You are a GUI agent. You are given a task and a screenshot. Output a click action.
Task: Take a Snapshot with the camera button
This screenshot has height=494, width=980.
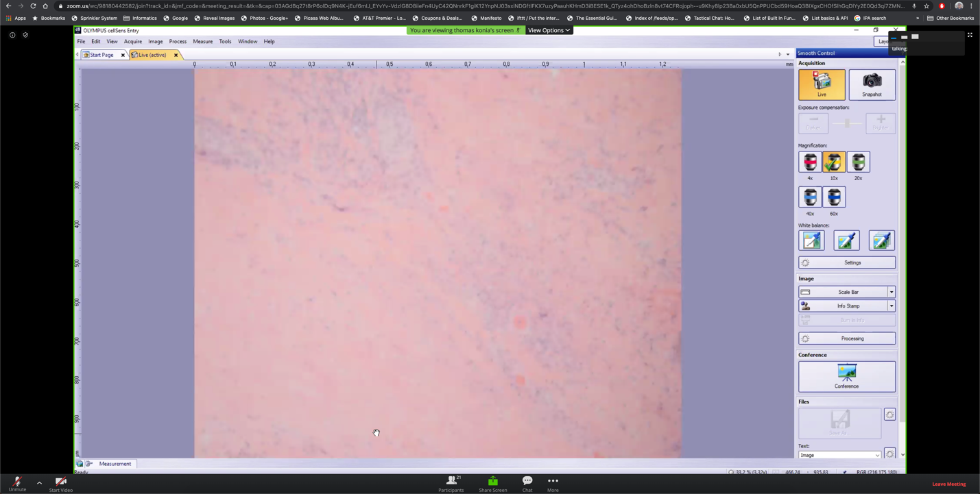click(x=872, y=84)
